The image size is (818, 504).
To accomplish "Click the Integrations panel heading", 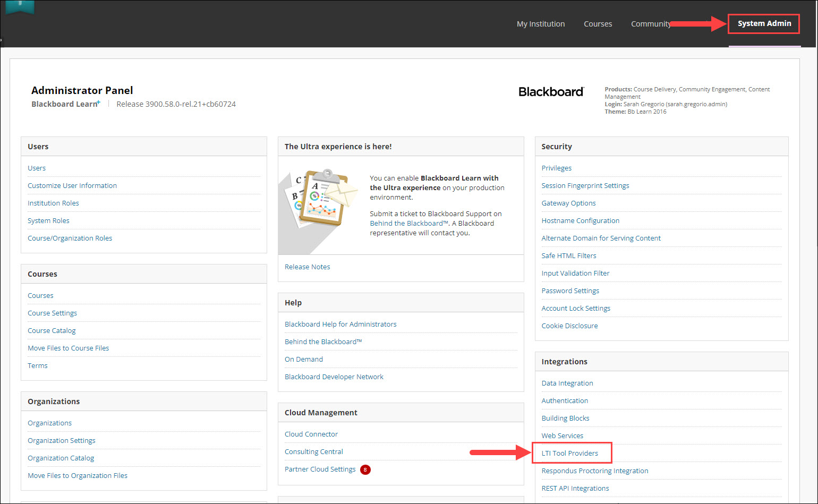I will [565, 362].
